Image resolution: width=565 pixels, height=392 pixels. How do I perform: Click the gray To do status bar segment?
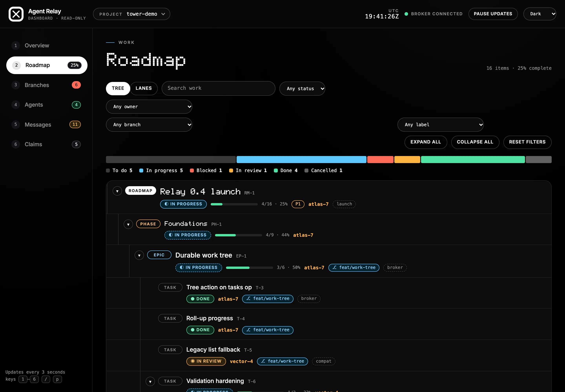click(171, 159)
